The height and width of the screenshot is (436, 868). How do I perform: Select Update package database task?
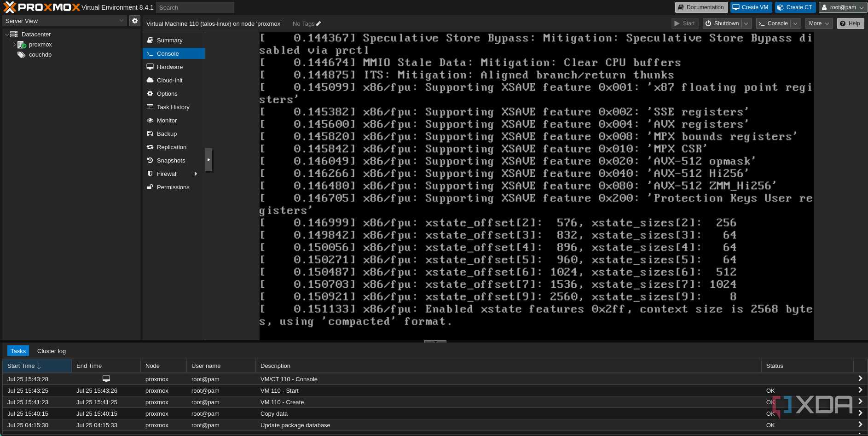(434, 425)
